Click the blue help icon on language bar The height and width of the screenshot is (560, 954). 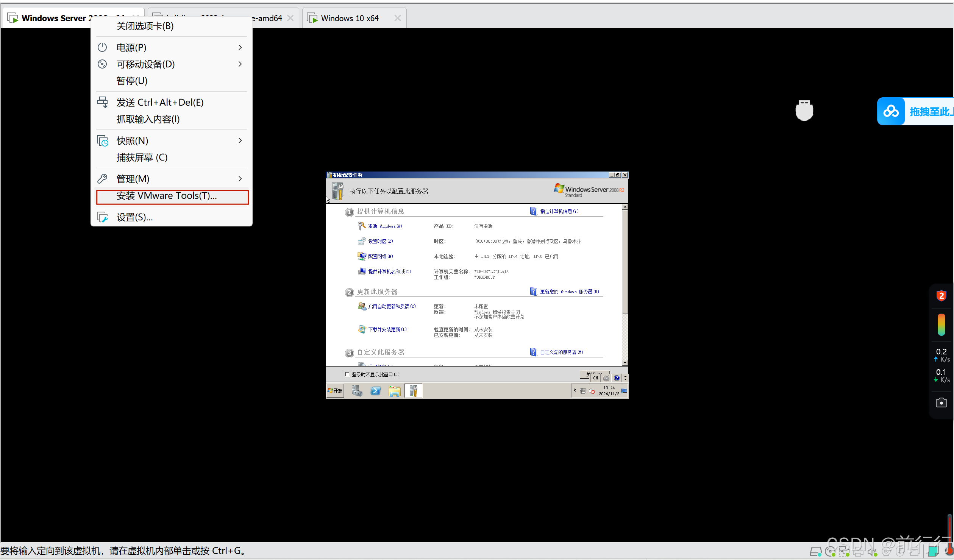pos(617,378)
